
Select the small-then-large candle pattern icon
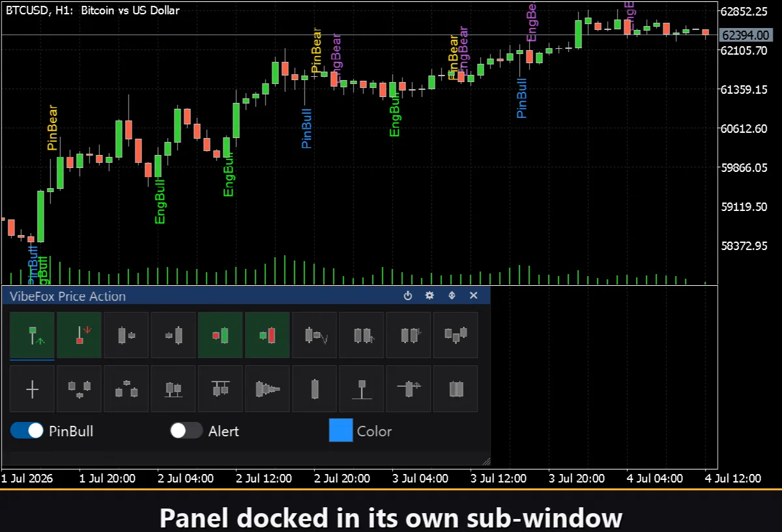coord(173,335)
